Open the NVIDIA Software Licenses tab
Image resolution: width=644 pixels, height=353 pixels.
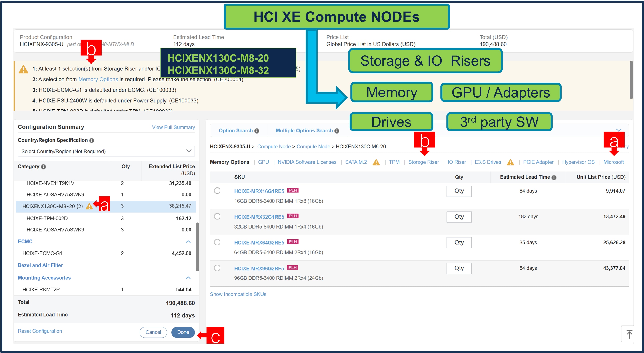pos(307,162)
